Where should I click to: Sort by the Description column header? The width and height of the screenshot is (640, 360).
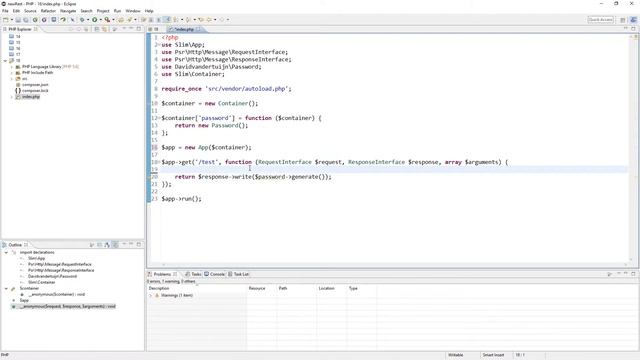click(x=197, y=288)
